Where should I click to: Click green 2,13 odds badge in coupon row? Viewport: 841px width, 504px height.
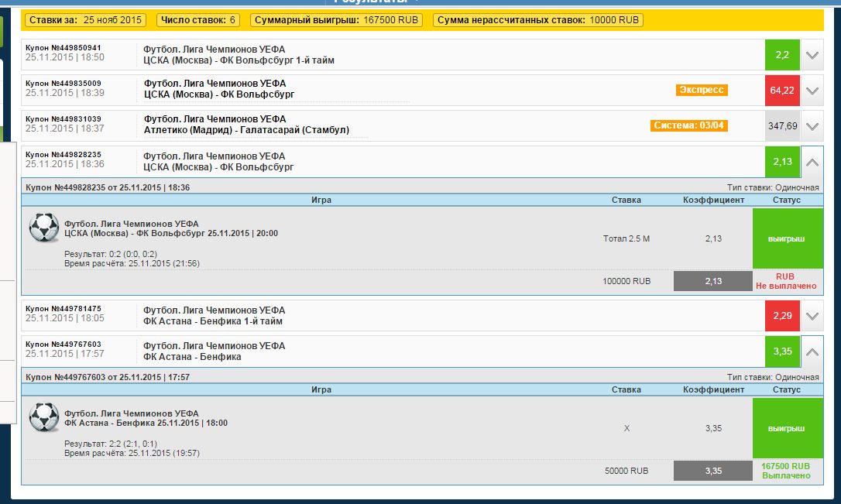point(782,162)
